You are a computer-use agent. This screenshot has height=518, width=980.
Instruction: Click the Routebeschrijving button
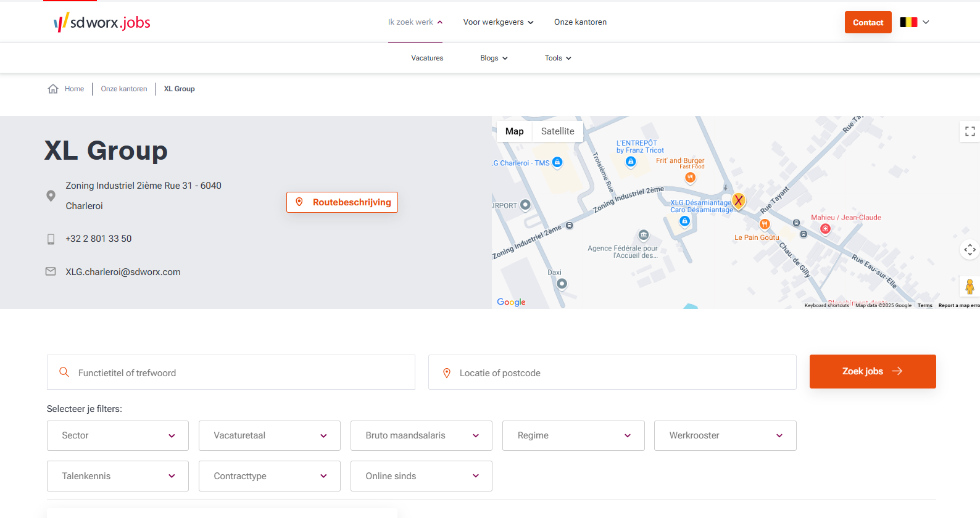click(342, 202)
